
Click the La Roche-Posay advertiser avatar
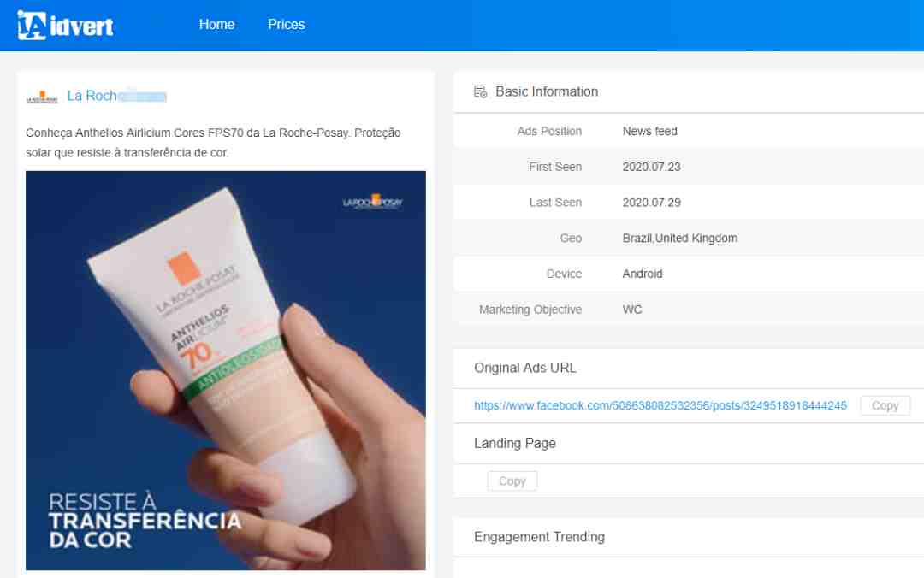(42, 97)
